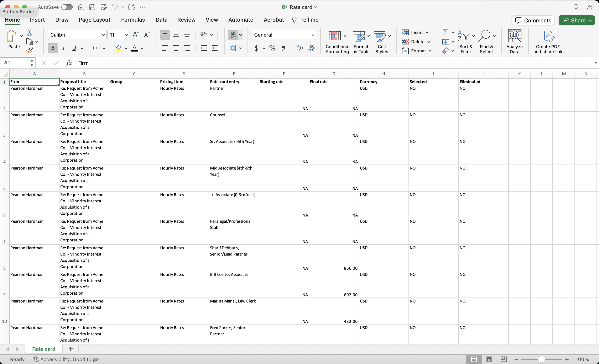
Task: Align text right
Action: [187, 48]
